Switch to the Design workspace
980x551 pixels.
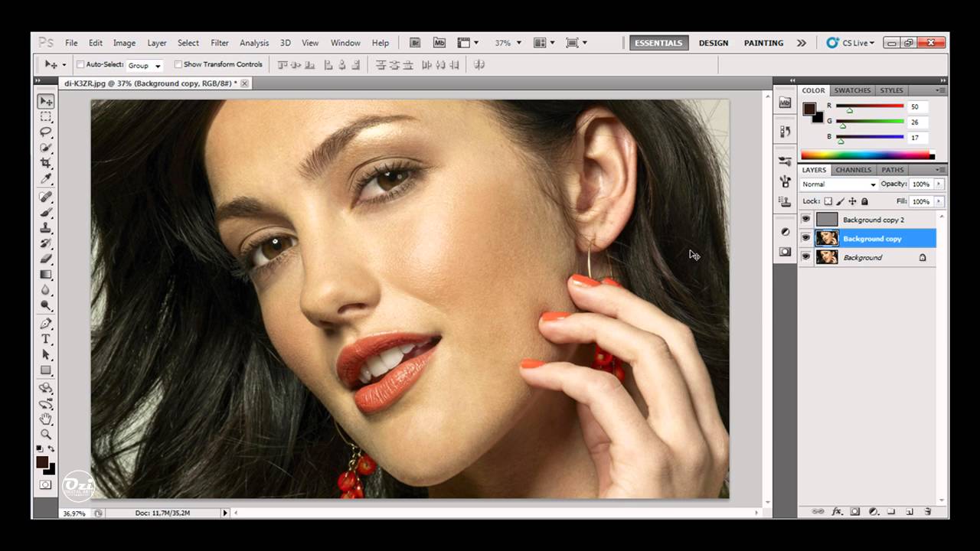click(714, 43)
